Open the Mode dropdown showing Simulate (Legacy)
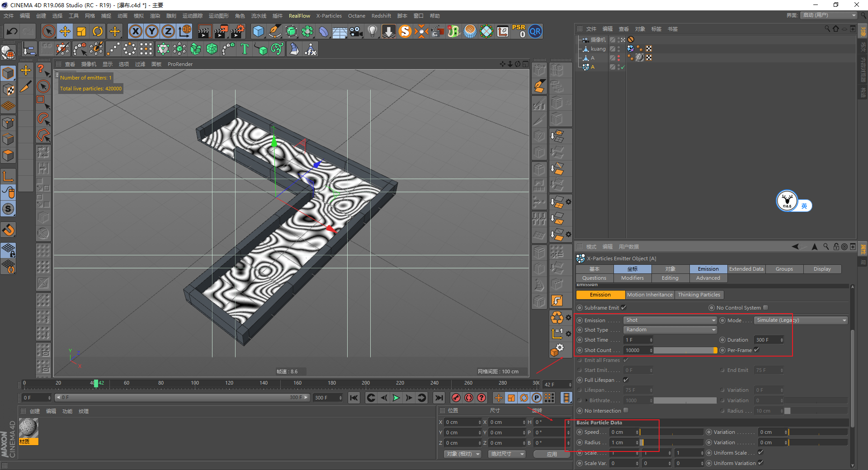Image resolution: width=868 pixels, height=470 pixels. pyautogui.click(x=801, y=320)
